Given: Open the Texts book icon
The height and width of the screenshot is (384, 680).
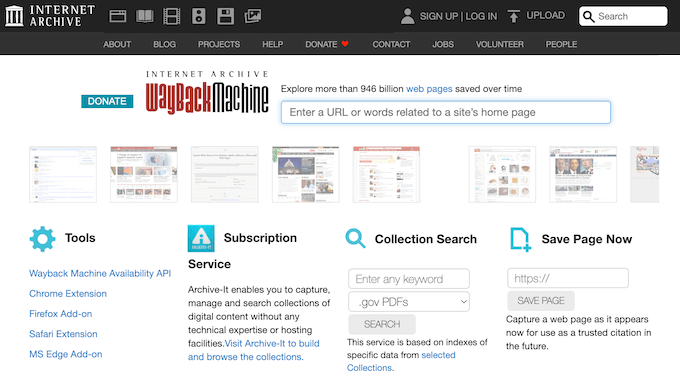Looking at the screenshot, I should pos(144,16).
